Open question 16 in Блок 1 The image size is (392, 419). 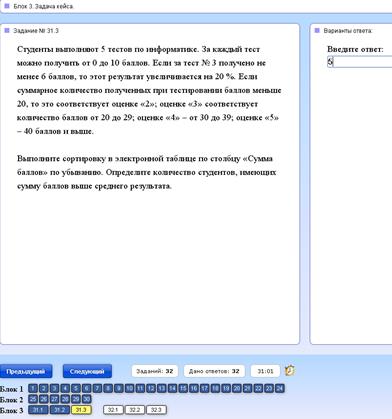[194, 388]
